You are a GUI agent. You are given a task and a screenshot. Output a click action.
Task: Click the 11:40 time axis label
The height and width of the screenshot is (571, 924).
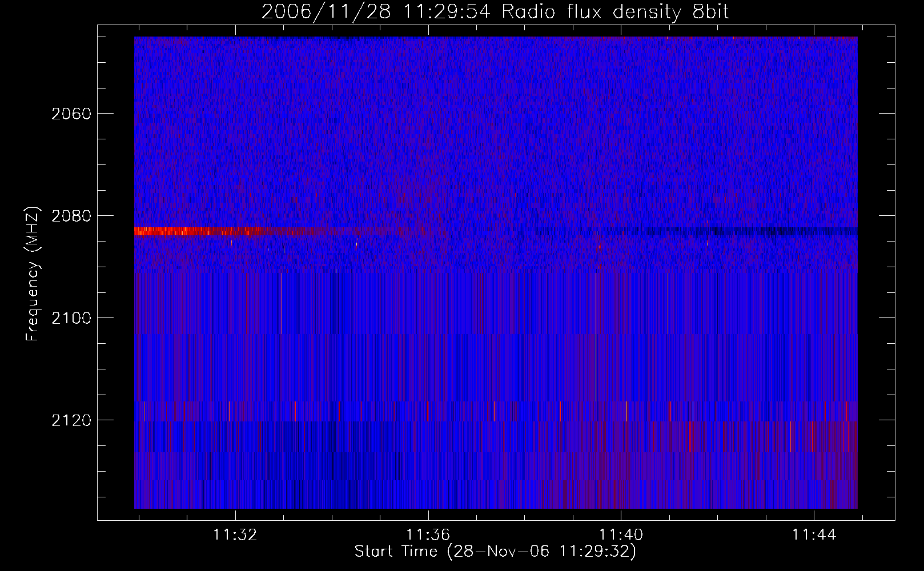pos(621,534)
